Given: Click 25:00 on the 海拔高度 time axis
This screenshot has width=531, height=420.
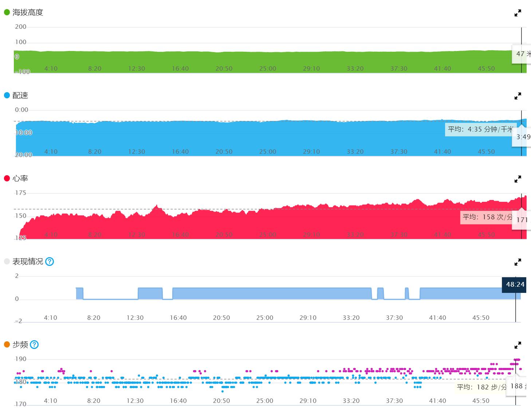Looking at the screenshot, I should point(268,68).
